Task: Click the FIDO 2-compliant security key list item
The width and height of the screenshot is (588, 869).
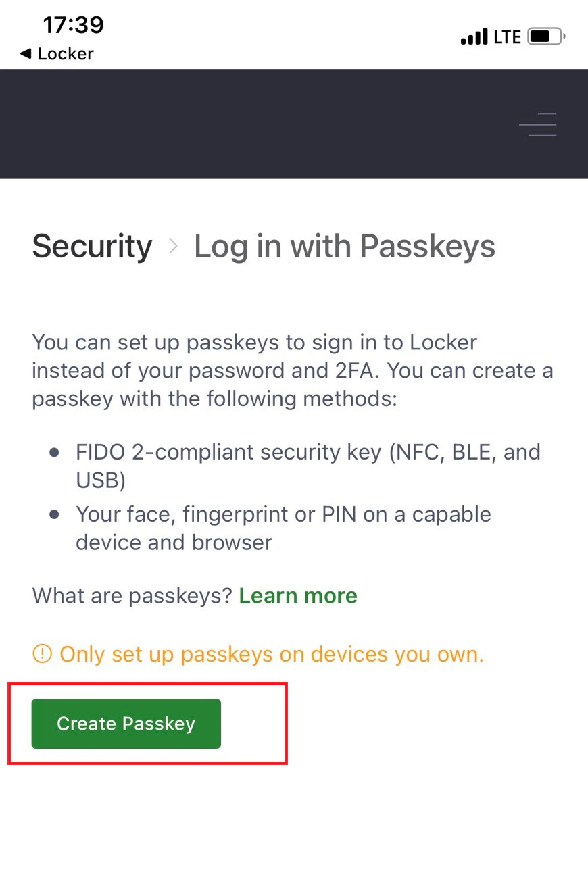Action: click(308, 466)
